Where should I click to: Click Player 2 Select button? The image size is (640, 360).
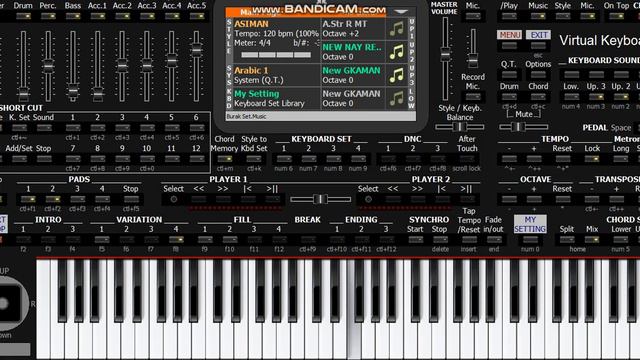click(369, 199)
